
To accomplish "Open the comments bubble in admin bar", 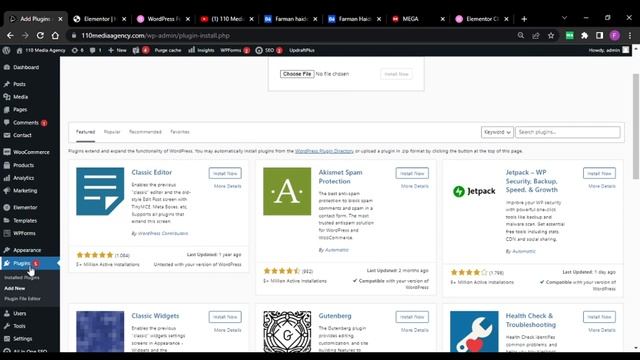I will click(95, 50).
